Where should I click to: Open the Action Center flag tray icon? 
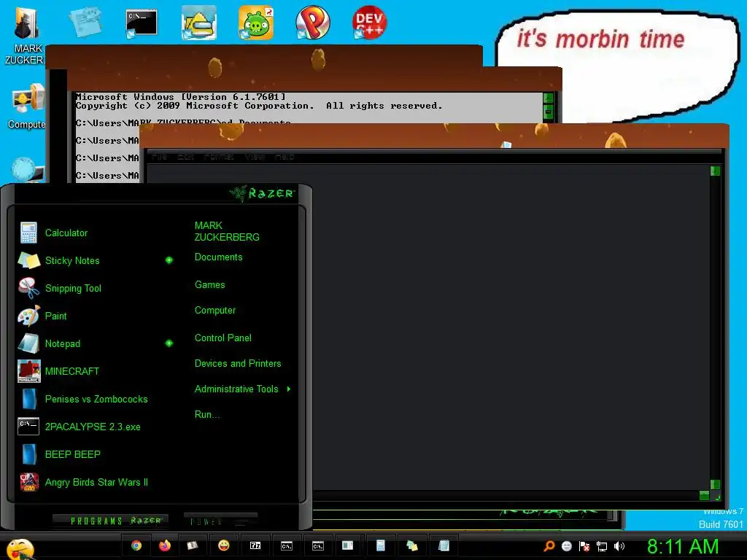tap(584, 546)
